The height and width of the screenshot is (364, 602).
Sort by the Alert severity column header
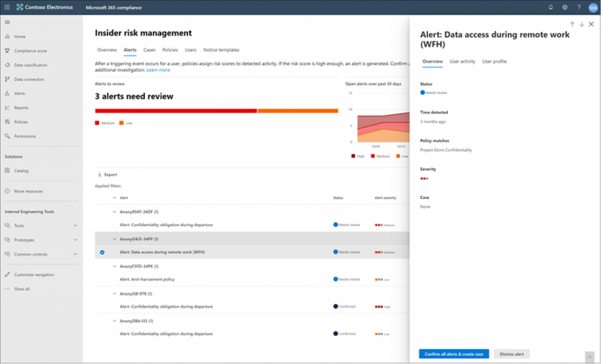coord(385,198)
